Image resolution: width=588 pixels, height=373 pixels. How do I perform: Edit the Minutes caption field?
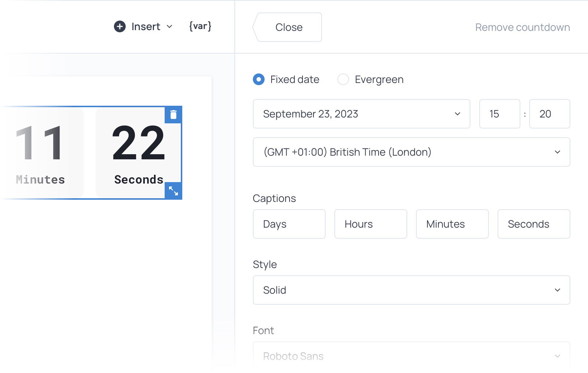[x=452, y=224]
